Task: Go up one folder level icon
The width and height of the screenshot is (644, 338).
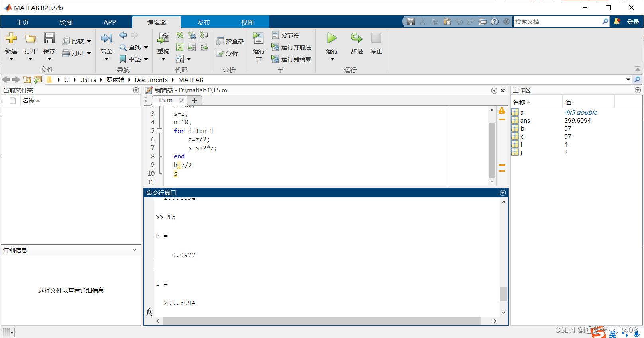Action: point(27,80)
